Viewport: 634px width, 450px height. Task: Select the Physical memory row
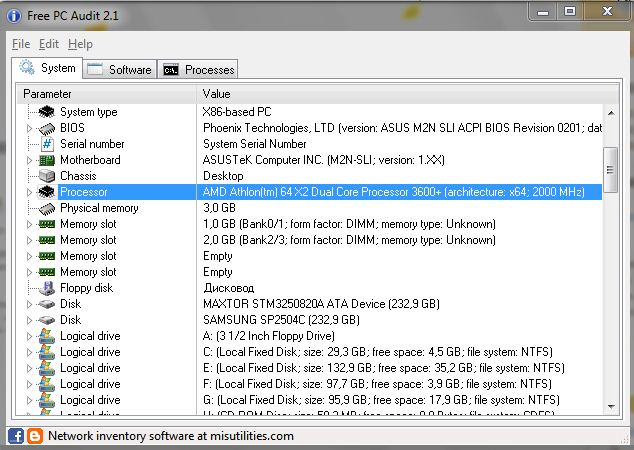click(x=310, y=208)
